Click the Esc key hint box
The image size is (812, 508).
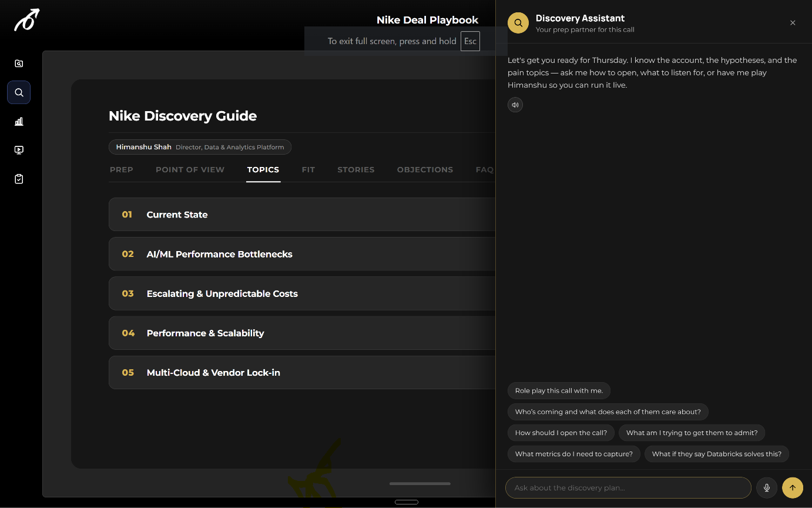pyautogui.click(x=470, y=41)
